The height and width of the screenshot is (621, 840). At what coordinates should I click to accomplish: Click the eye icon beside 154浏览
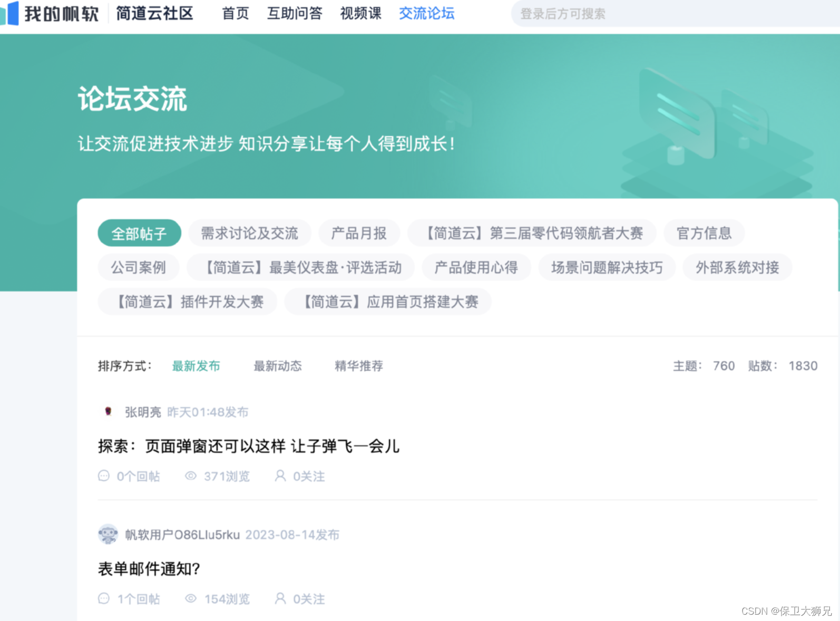[x=191, y=598]
